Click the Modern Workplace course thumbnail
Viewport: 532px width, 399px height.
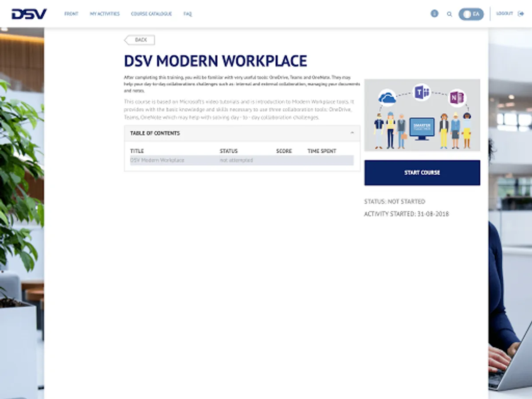pyautogui.click(x=422, y=115)
